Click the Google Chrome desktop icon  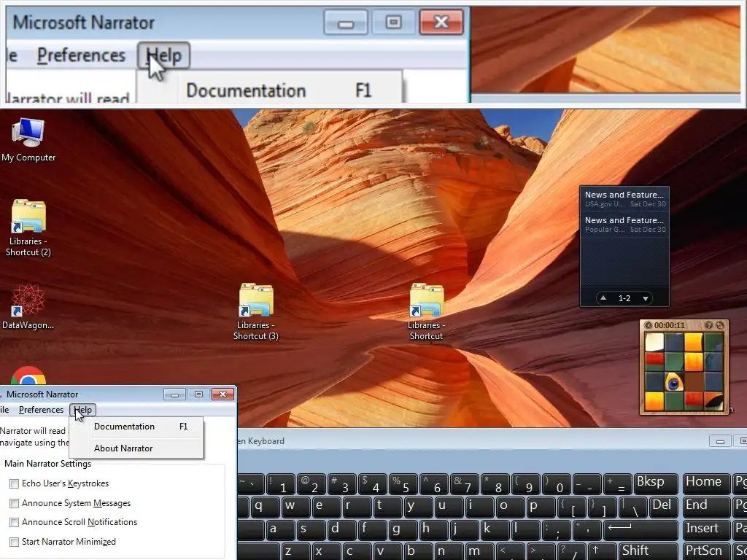point(28,376)
